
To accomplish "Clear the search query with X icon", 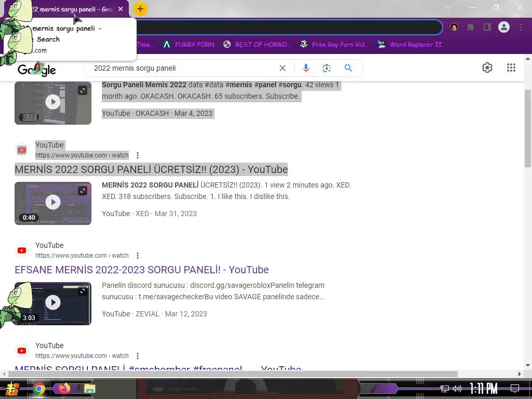I will click(282, 68).
